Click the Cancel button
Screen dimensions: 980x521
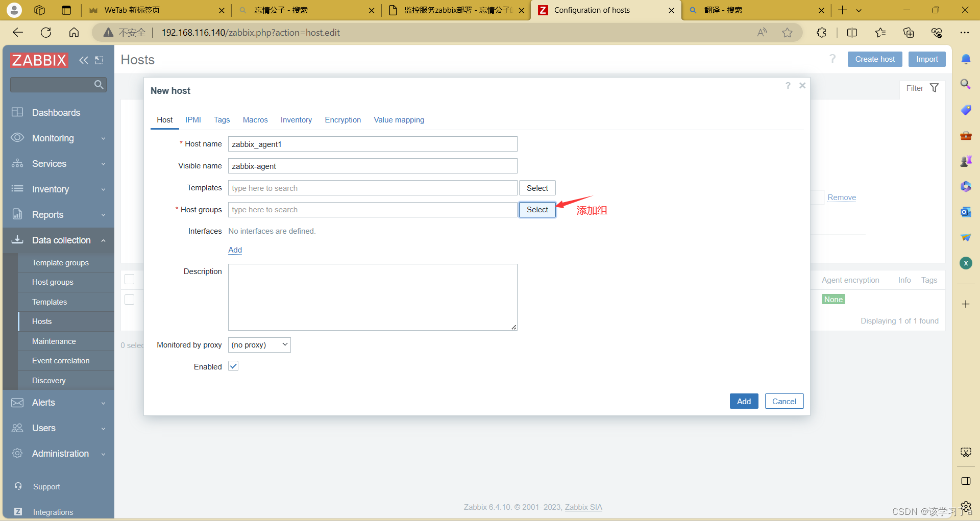pos(784,401)
